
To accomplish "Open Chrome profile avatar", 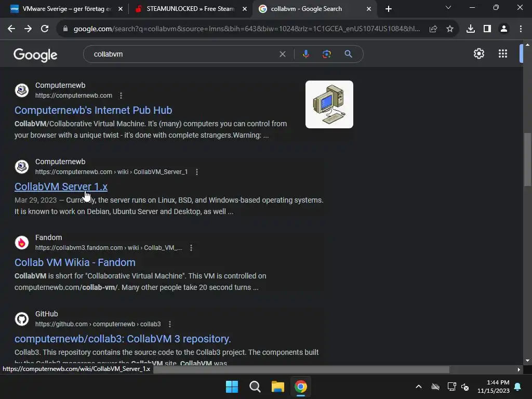I will coord(504,29).
